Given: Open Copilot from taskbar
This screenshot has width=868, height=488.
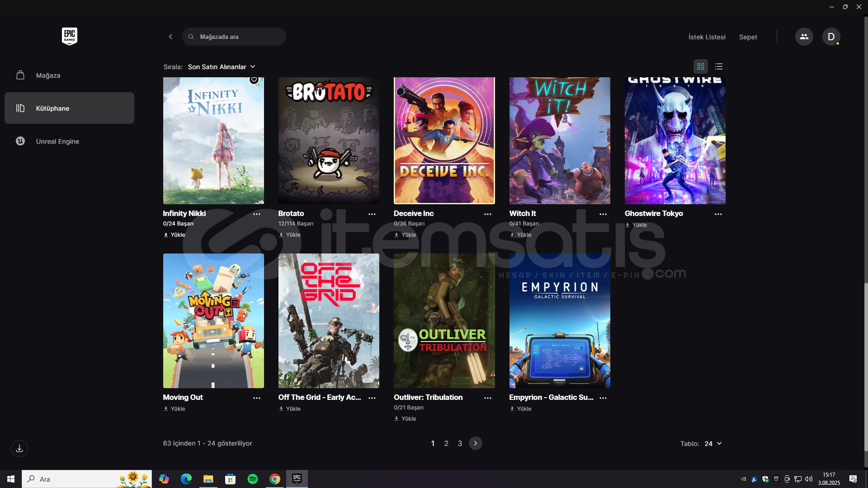Looking at the screenshot, I should pyautogui.click(x=164, y=479).
